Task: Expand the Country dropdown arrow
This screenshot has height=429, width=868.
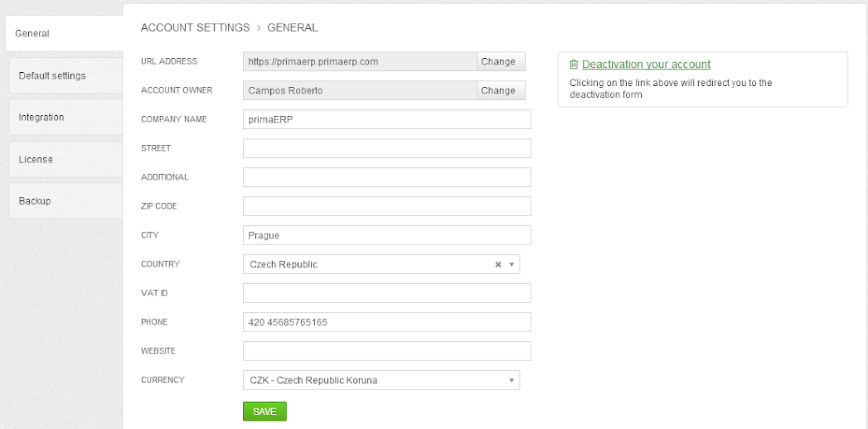Action: point(512,265)
